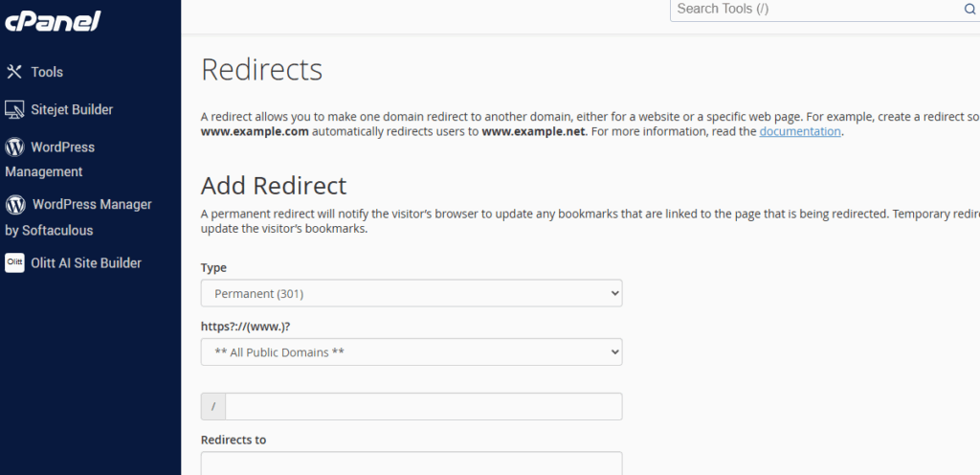Click the Add Redirect heading

click(273, 186)
